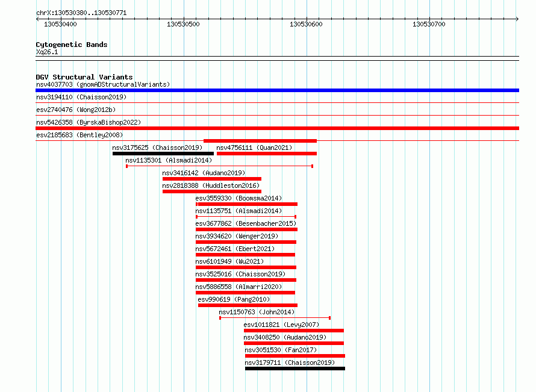This screenshot has width=536, height=392.
Task: Click ruler position 130530400
Action: pyautogui.click(x=60, y=24)
